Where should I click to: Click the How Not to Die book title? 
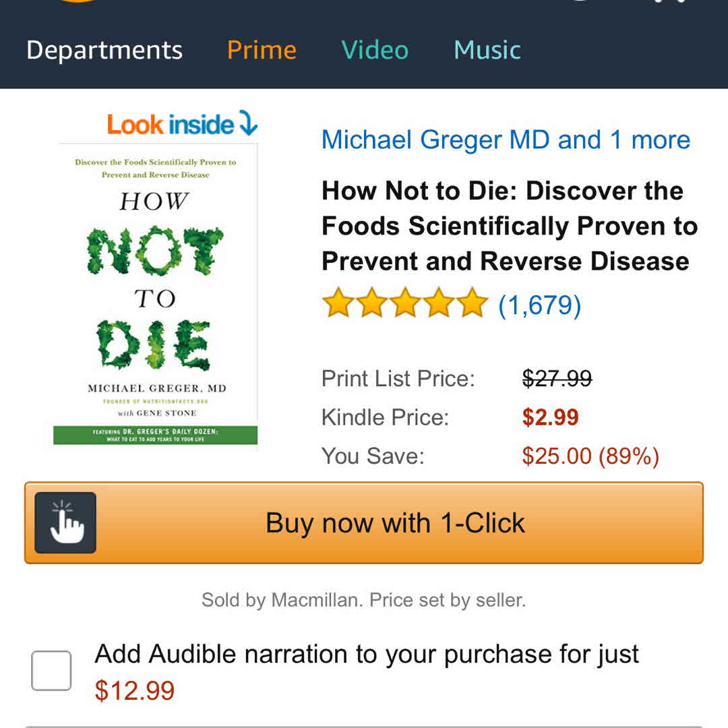click(x=509, y=226)
